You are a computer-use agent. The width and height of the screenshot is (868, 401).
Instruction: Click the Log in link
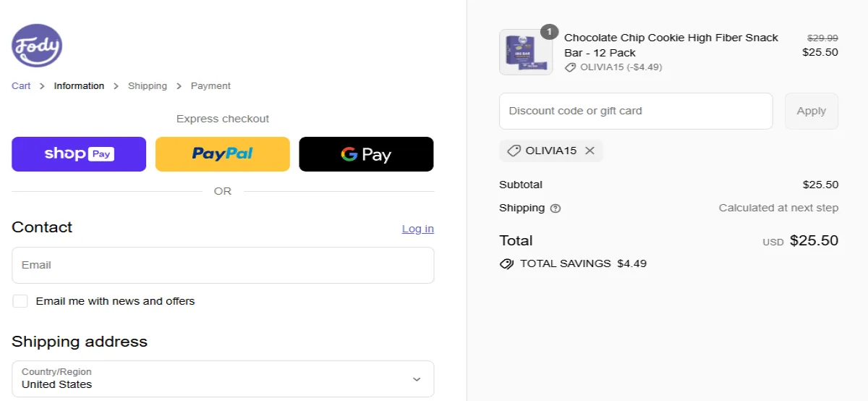[418, 229]
